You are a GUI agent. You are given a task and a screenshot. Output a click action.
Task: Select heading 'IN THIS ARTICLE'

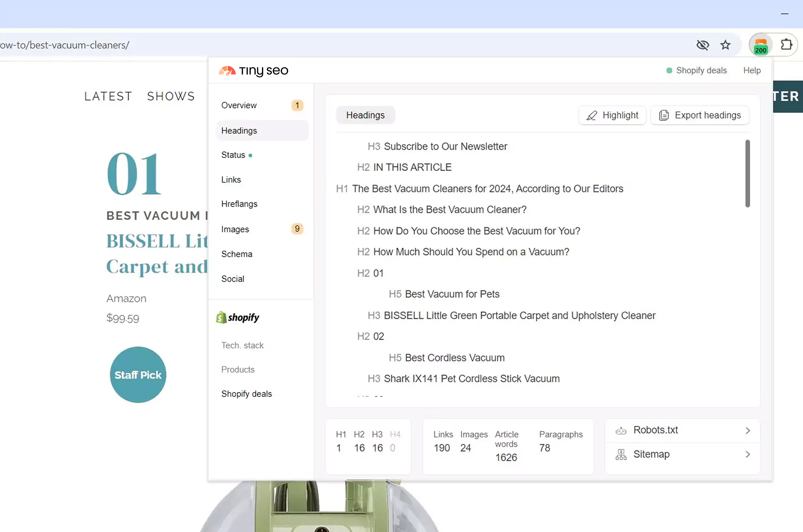tap(412, 167)
